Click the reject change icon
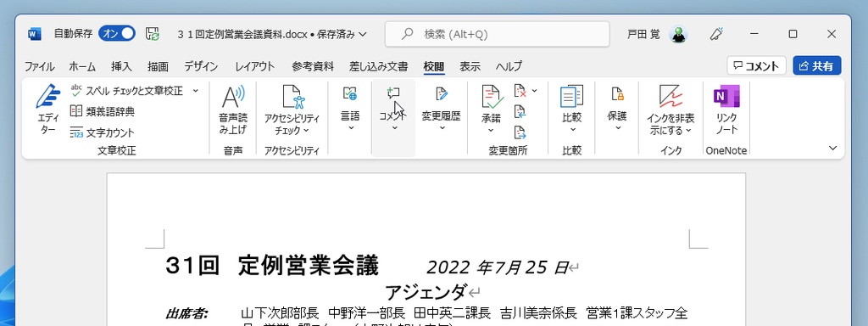The height and width of the screenshot is (326, 868). coord(520,90)
